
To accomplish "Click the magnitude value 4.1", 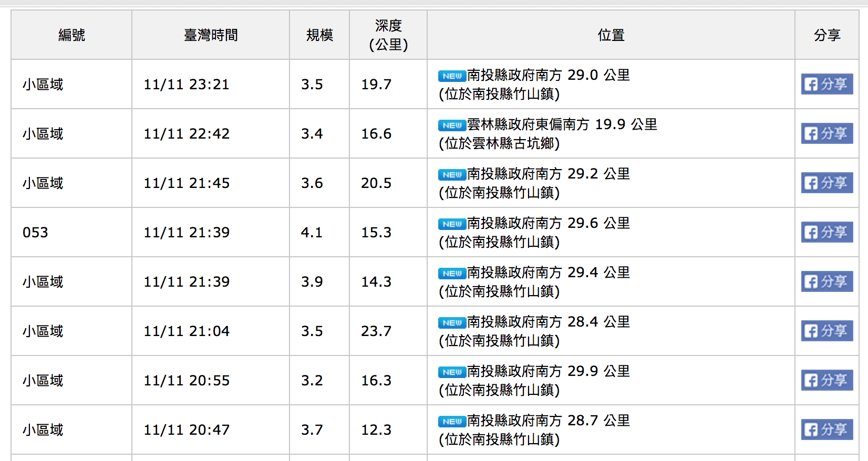I will (312, 232).
